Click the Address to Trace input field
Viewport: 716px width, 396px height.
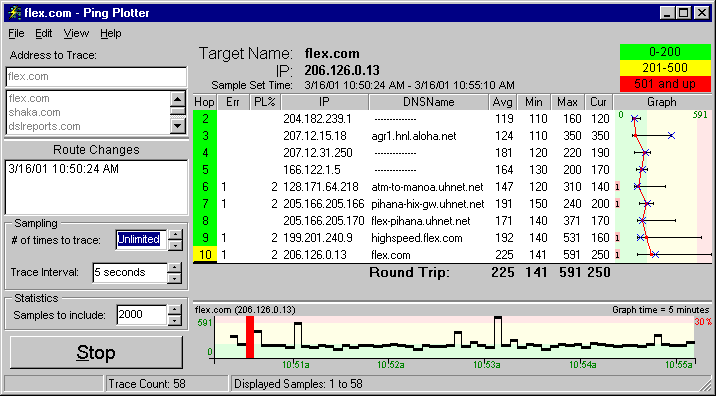click(x=96, y=77)
